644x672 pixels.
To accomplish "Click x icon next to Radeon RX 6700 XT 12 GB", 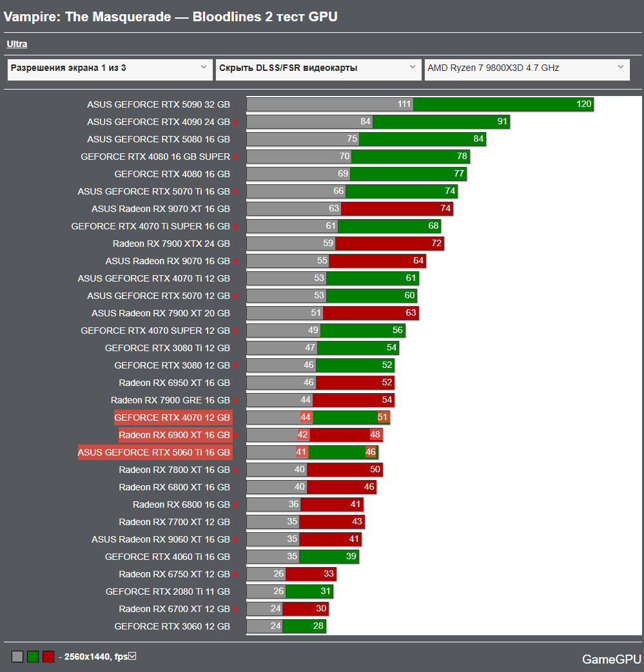I will point(236,610).
